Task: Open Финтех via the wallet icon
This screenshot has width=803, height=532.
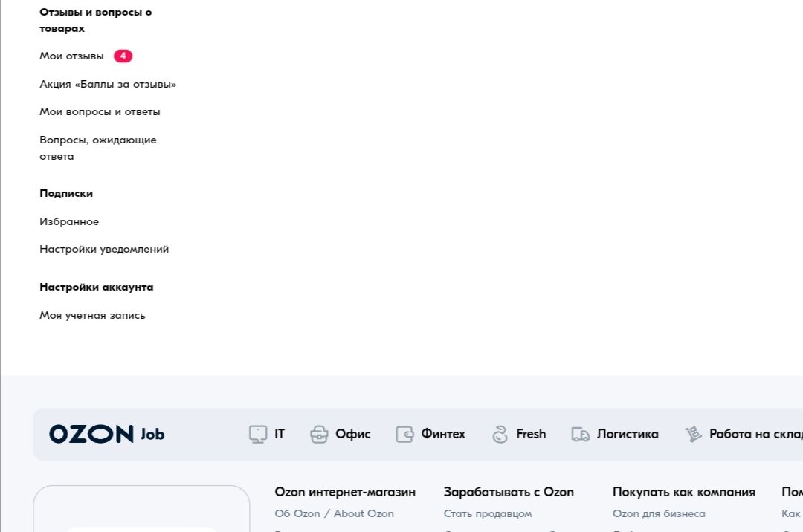Action: 405,433
